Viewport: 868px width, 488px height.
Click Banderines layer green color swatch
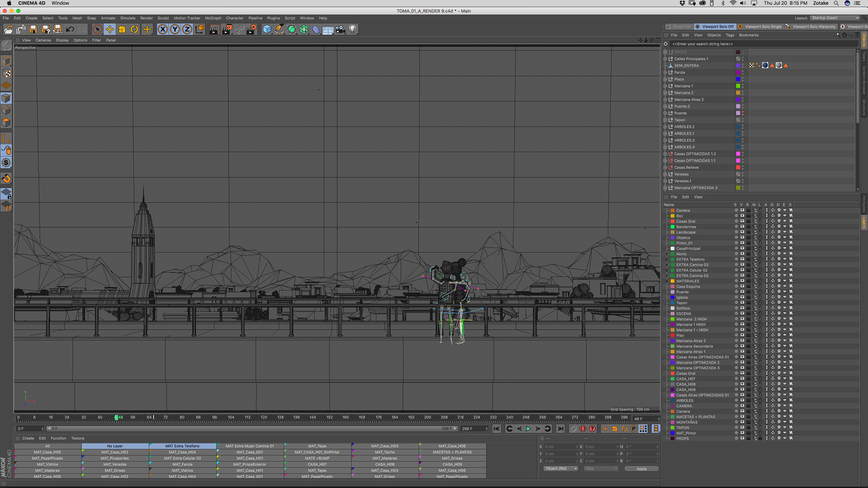672,227
